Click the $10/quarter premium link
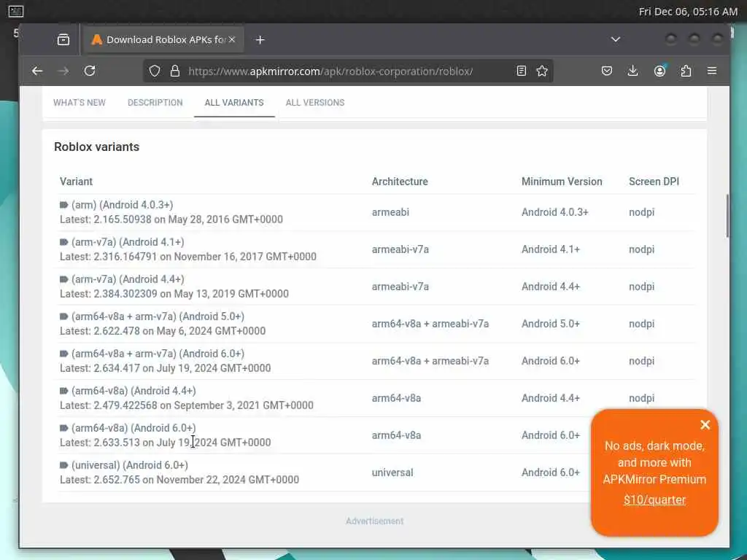The width and height of the screenshot is (747, 560). [x=654, y=499]
